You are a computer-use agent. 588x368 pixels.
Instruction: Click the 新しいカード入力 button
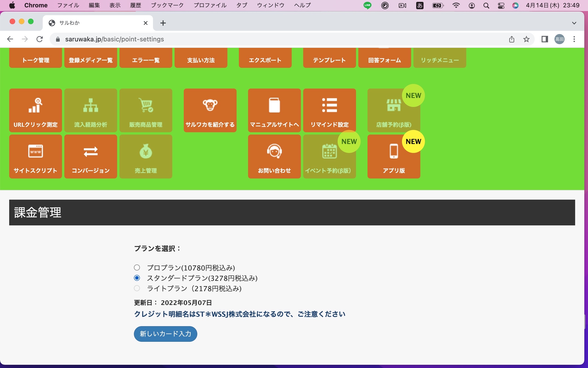pos(165,334)
